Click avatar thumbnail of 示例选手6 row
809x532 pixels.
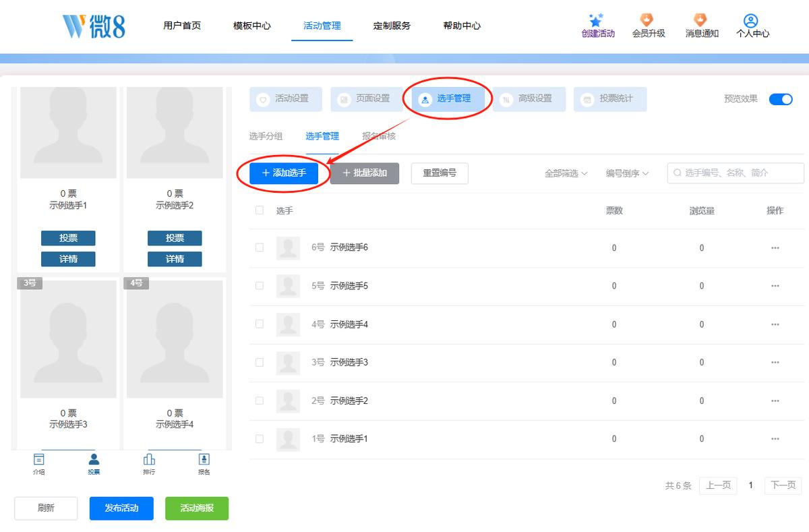289,248
